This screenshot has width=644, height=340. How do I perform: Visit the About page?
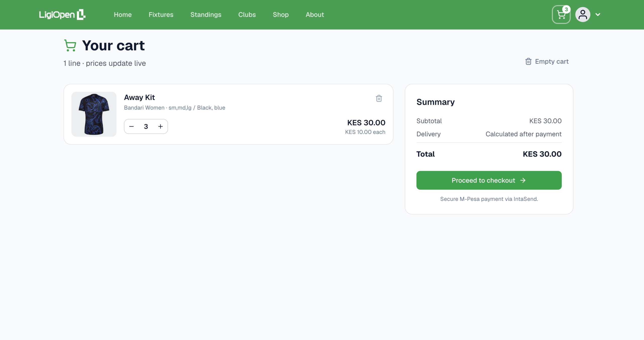(x=315, y=15)
